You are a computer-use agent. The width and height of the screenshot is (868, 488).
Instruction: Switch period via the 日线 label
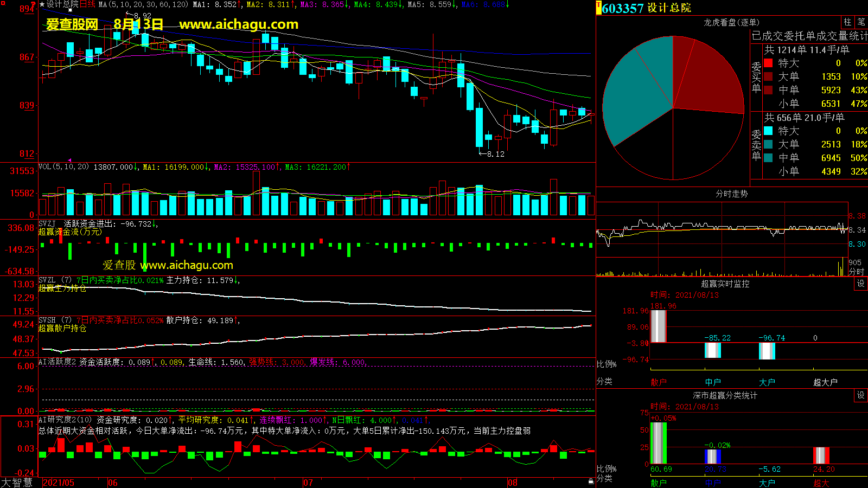(x=87, y=4)
